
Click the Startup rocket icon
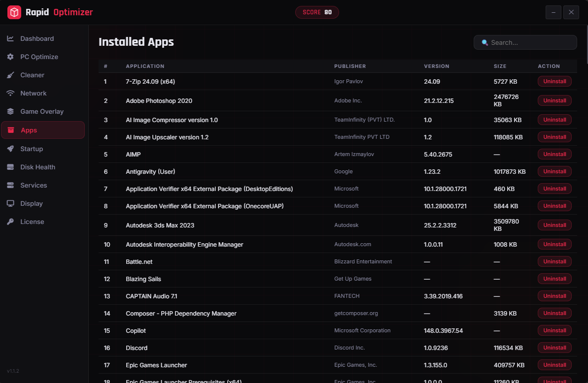point(10,149)
